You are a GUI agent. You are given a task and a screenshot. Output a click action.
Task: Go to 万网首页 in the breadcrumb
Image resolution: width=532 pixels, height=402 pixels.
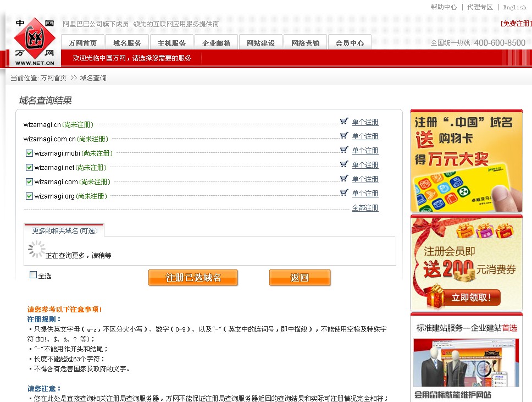pos(54,78)
